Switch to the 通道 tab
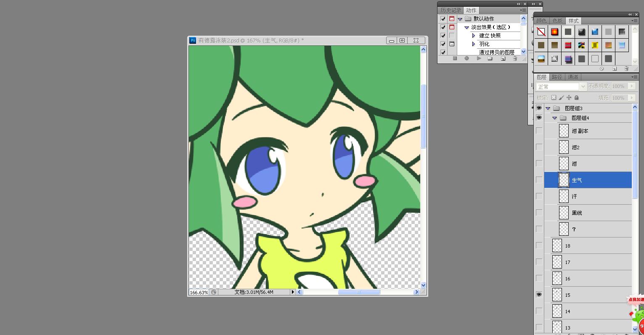Image resolution: width=644 pixels, height=335 pixels. pyautogui.click(x=573, y=77)
